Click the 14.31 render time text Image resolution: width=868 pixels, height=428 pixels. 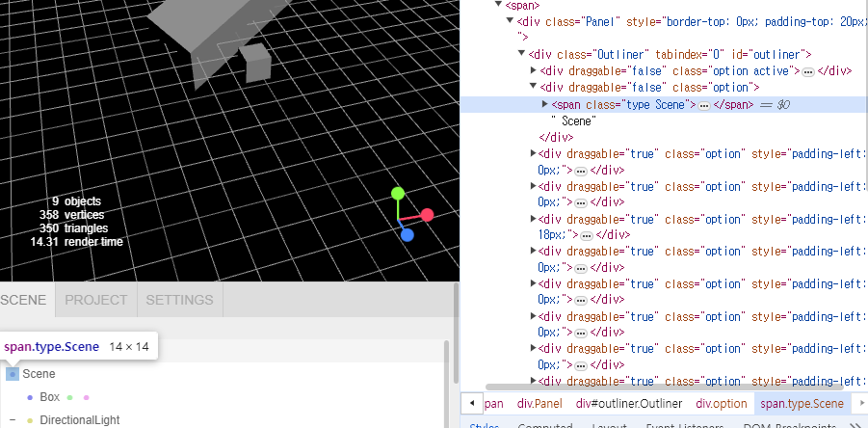coord(76,241)
